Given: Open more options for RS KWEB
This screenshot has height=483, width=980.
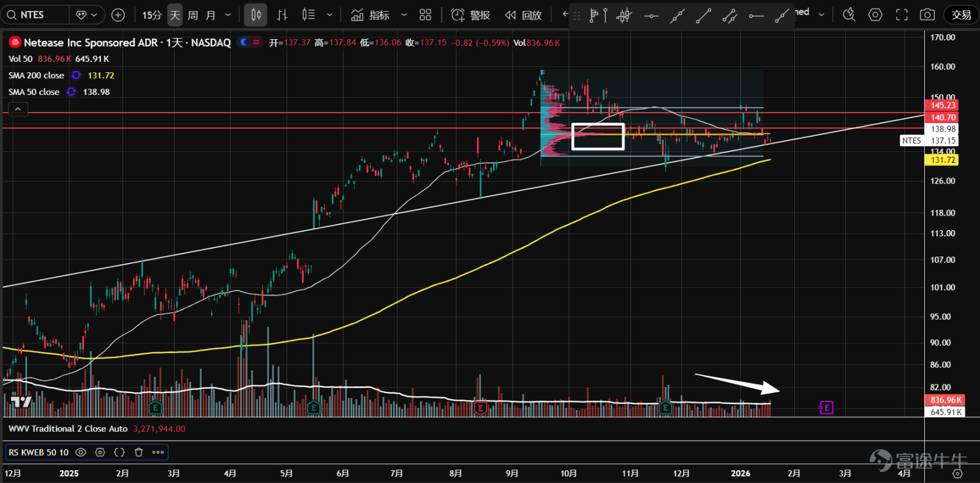Looking at the screenshot, I should (x=158, y=452).
